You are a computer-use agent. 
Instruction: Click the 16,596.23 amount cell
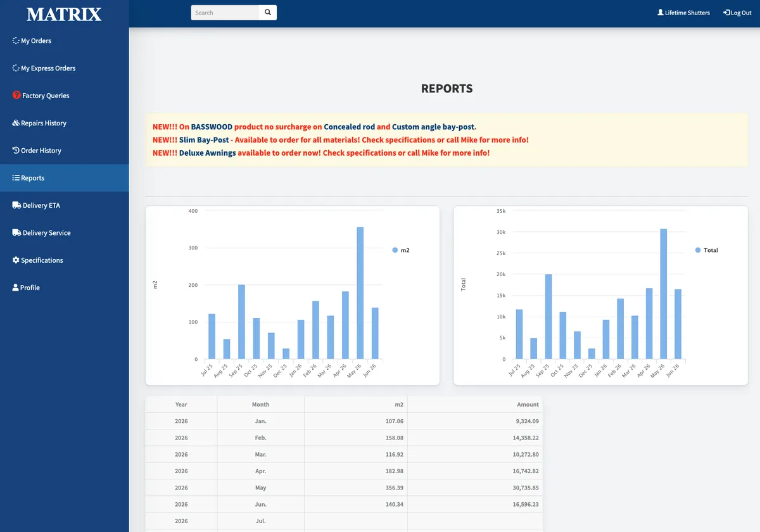(475, 504)
